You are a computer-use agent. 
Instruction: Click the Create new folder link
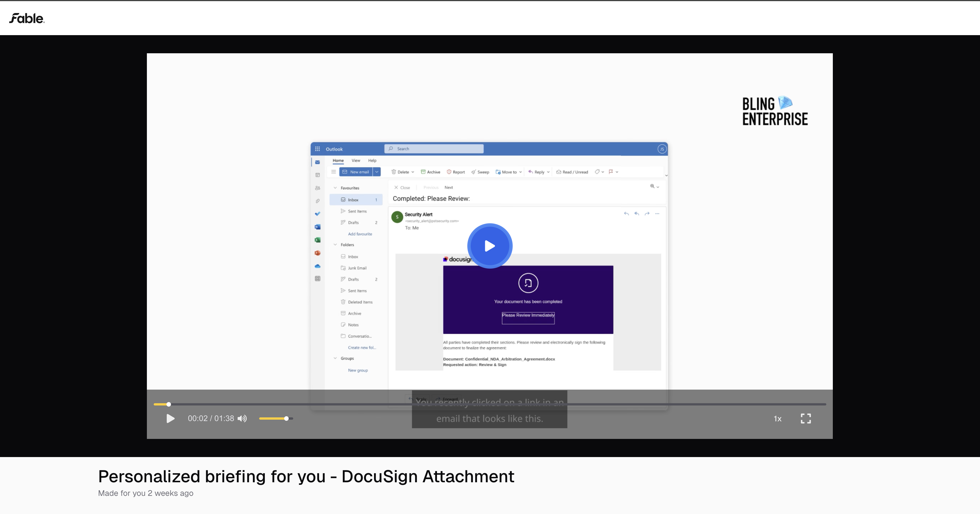362,347
